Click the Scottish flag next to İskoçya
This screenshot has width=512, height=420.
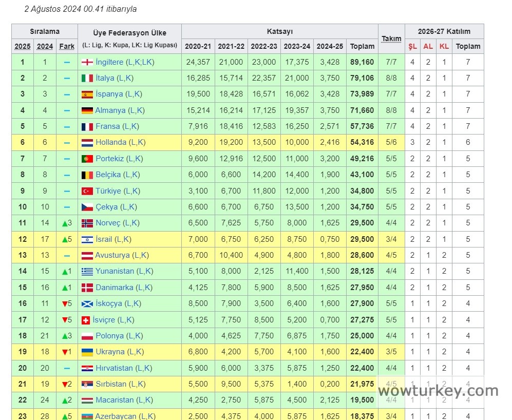coord(87,303)
